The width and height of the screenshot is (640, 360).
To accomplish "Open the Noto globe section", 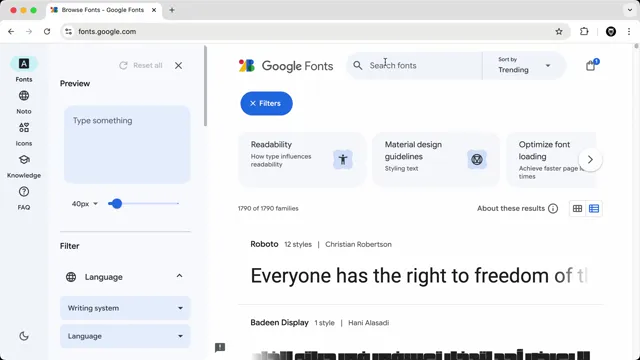I will pos(24,102).
